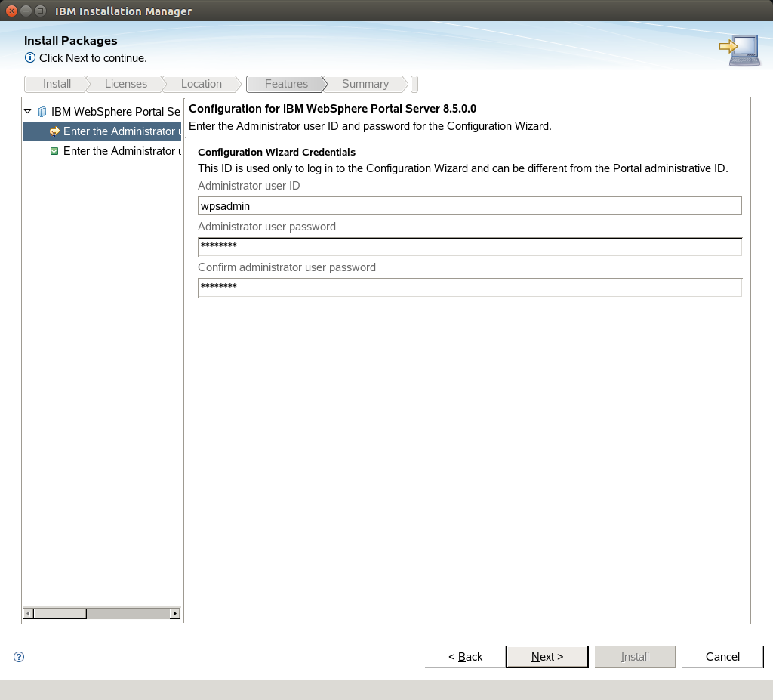Minimize the IBM Installation Manager window
The width and height of the screenshot is (773, 700).
pyautogui.click(x=26, y=11)
